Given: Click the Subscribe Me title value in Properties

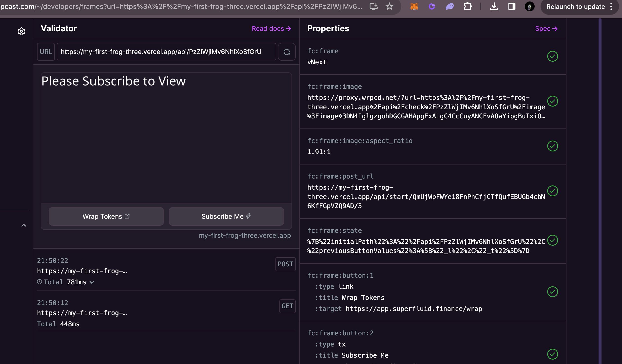Looking at the screenshot, I should click(x=365, y=355).
